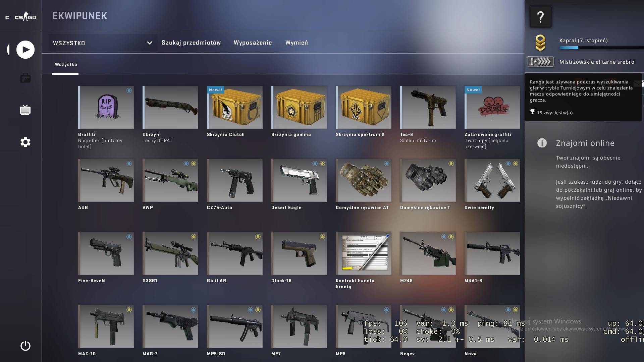This screenshot has height=362, width=644.
Task: Select the M4A1-S rifle tile
Action: pos(492,253)
